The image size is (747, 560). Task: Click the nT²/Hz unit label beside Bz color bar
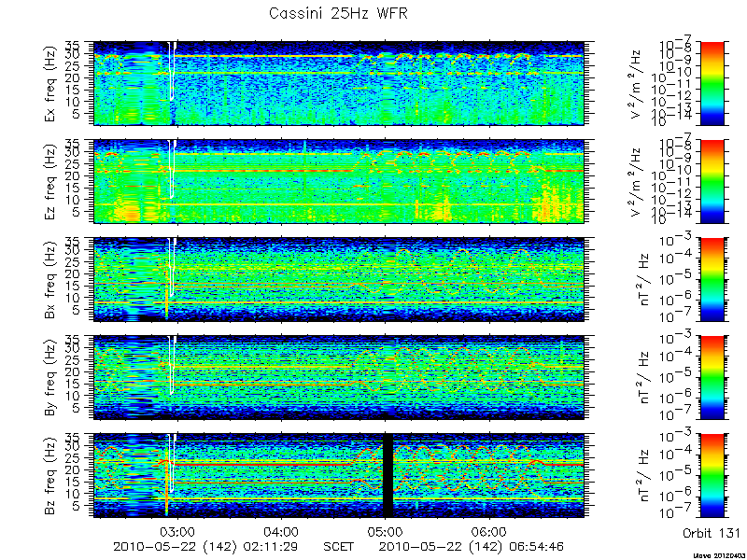click(x=644, y=476)
